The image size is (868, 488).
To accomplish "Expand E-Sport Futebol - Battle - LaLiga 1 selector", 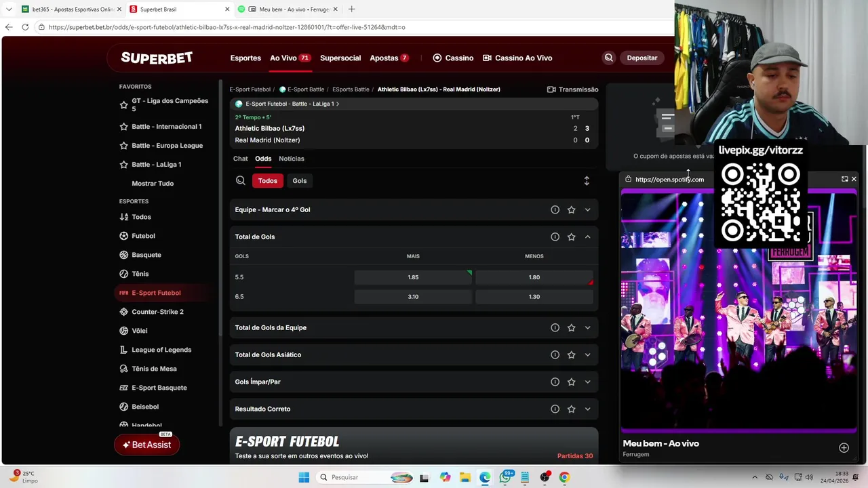I will [x=287, y=104].
